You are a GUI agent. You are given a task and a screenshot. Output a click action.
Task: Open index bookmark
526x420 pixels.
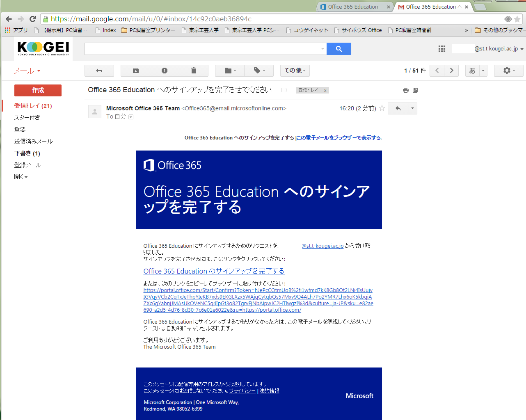(105, 30)
